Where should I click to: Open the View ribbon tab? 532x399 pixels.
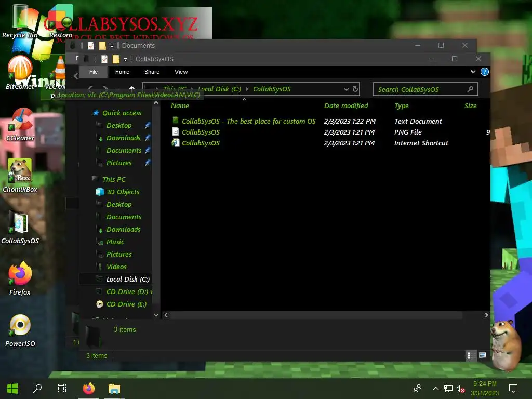181,72
